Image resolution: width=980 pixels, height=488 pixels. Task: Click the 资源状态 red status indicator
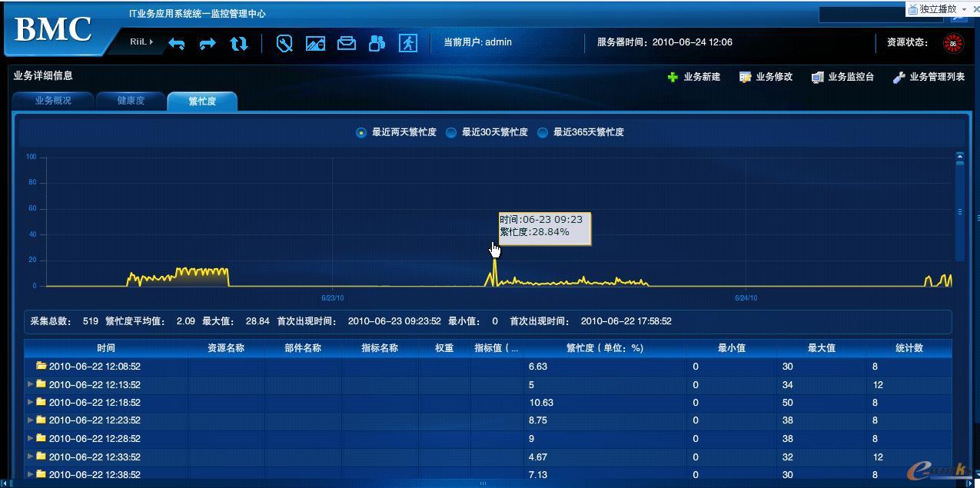pyautogui.click(x=953, y=43)
